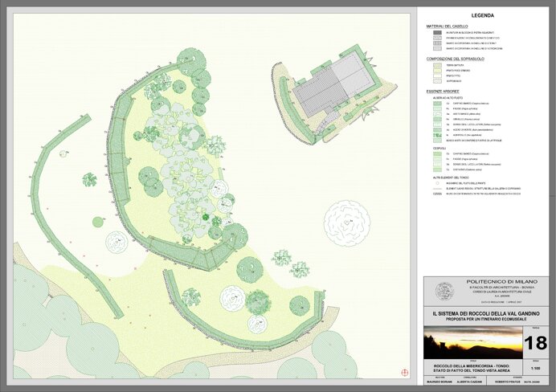This screenshot has height=392, width=556.
Task: Click the scale value 1:100
Action: coord(535,369)
